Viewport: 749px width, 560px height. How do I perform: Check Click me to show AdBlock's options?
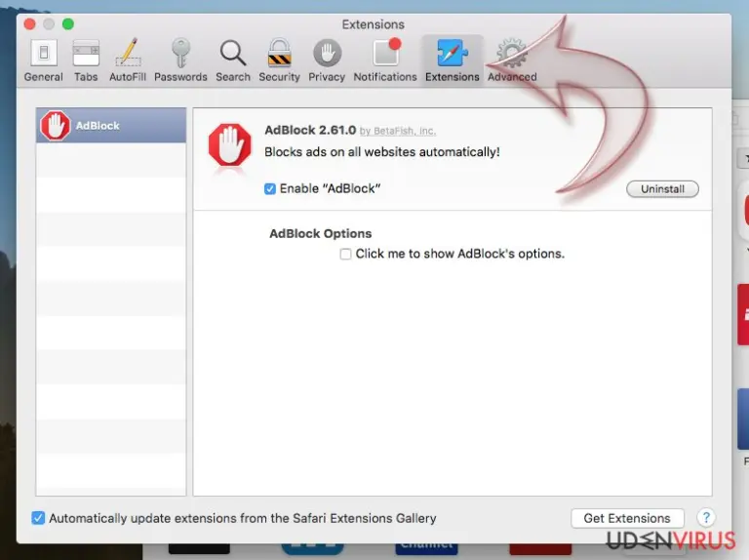click(x=345, y=254)
